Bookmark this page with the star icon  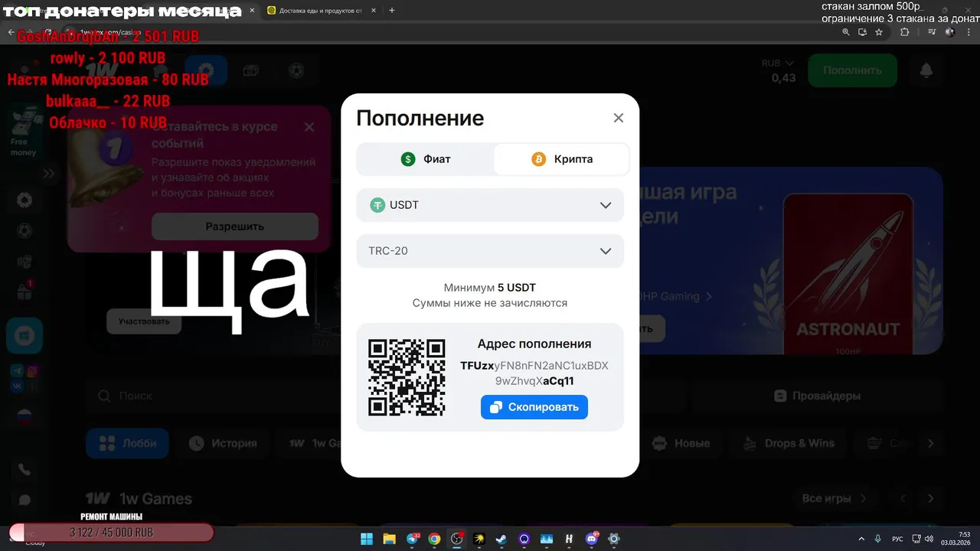(879, 32)
